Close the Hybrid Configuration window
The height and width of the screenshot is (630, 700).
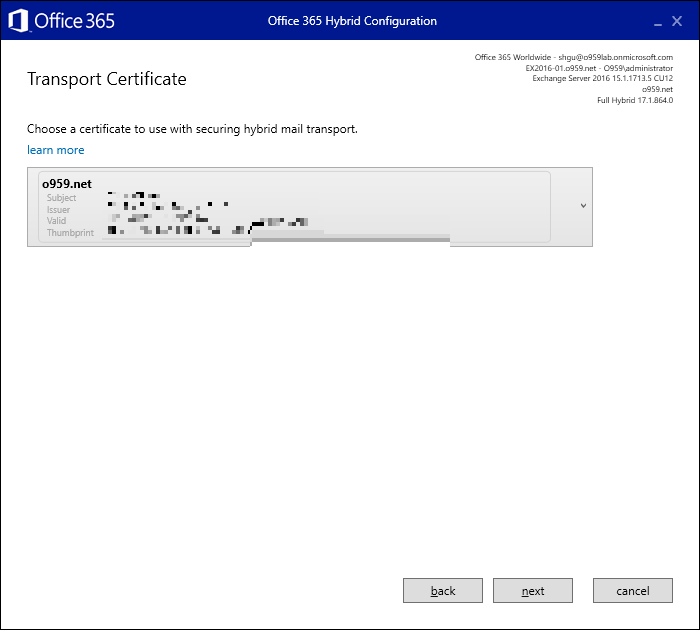(677, 21)
